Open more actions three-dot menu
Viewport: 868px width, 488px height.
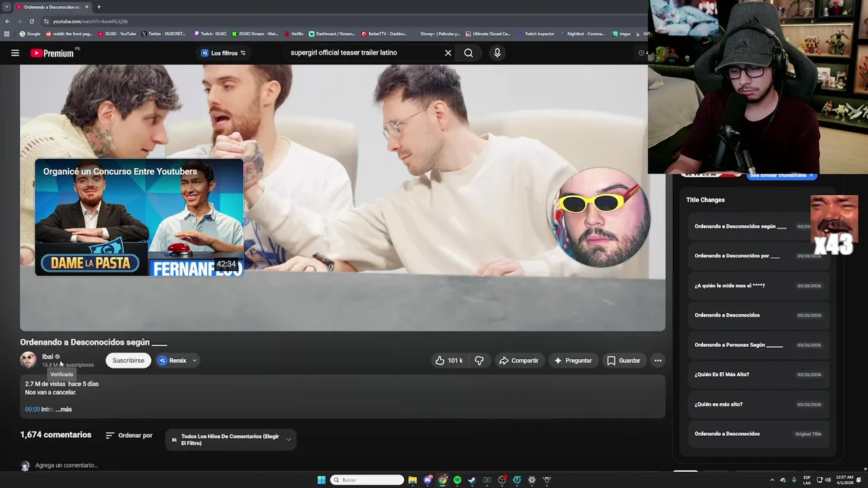[x=658, y=361]
